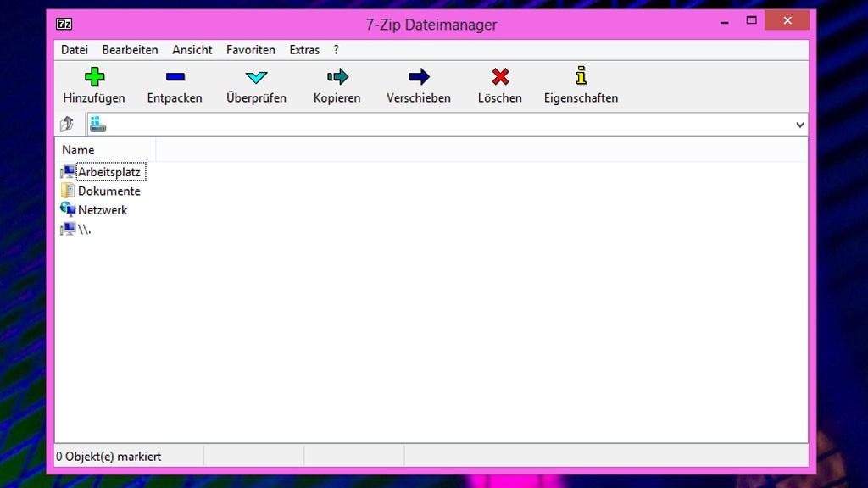Open the Extras menu
Image resolution: width=868 pixels, height=488 pixels.
[x=304, y=49]
